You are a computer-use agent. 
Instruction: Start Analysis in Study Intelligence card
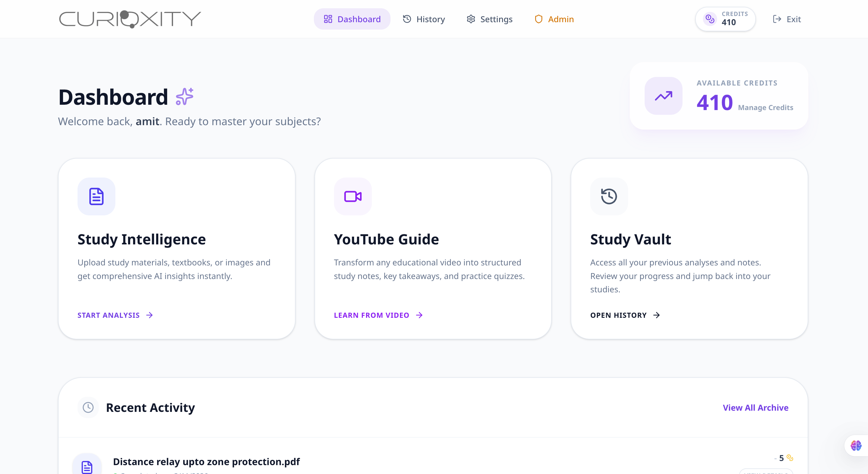pos(115,315)
